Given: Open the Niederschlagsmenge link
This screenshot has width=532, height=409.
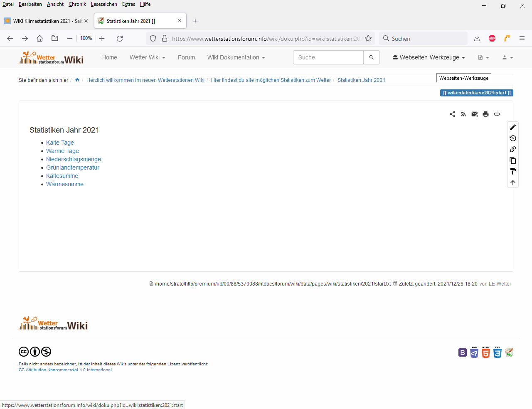Looking at the screenshot, I should 74,159.
